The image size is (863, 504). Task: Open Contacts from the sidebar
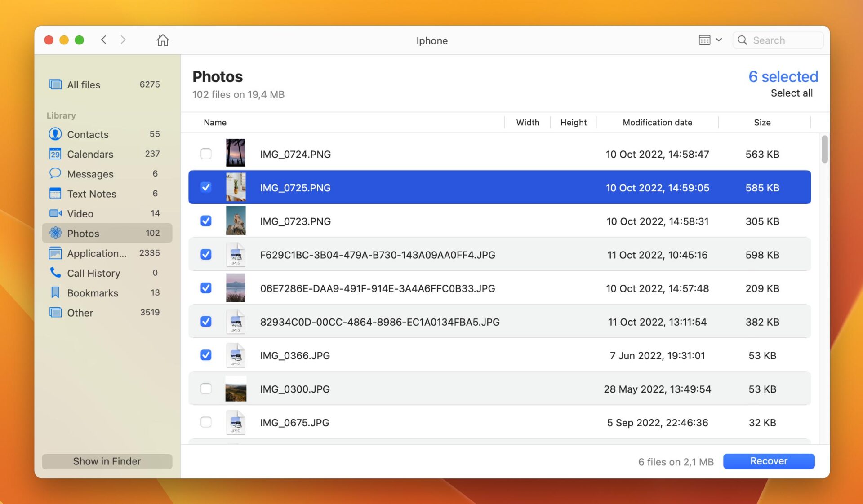click(x=88, y=134)
